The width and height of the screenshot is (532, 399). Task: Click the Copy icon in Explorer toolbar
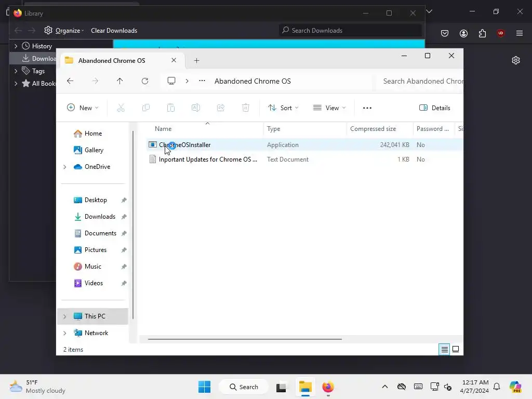[x=146, y=108]
